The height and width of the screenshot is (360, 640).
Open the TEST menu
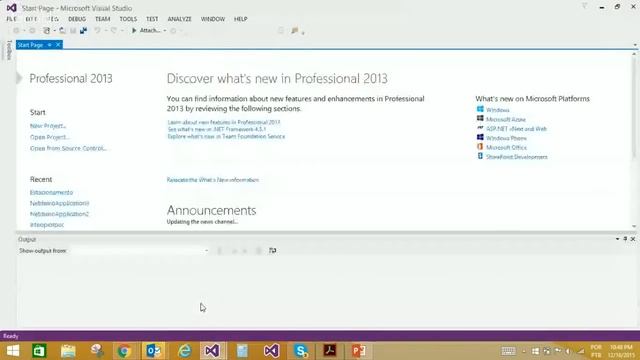coord(152,19)
